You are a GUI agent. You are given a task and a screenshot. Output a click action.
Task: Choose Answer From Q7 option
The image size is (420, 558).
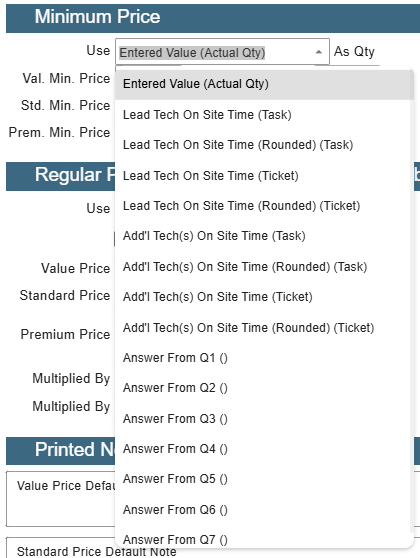point(264,539)
